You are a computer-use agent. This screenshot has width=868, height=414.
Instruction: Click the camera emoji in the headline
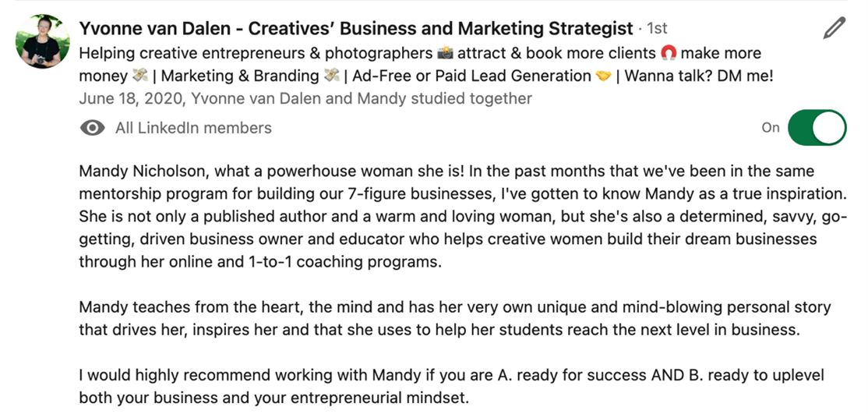click(445, 53)
